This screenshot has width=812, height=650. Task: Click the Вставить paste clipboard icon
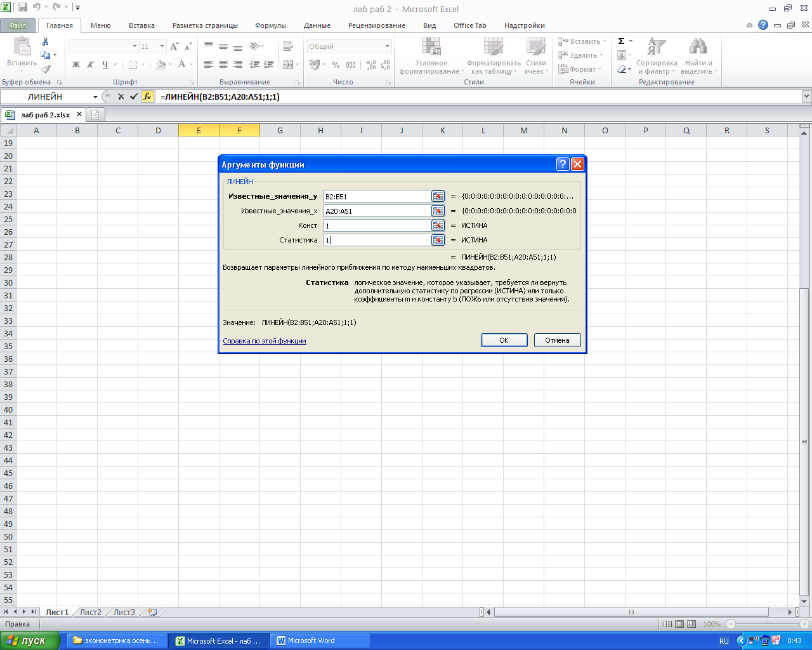22,46
